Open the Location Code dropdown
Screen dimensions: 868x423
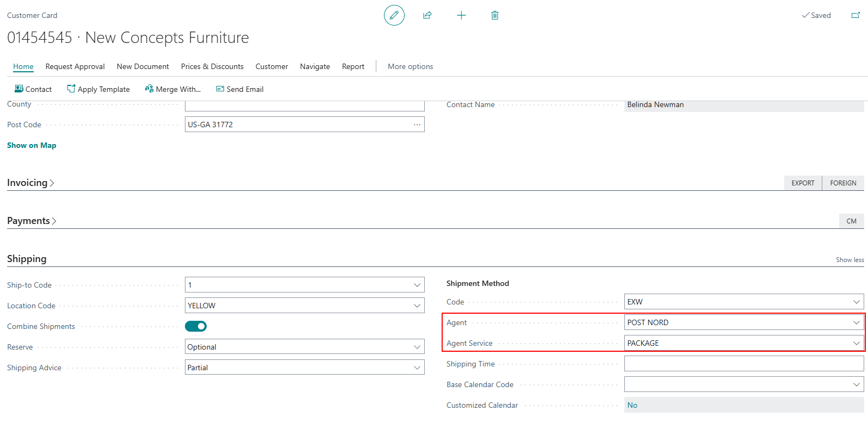(417, 306)
